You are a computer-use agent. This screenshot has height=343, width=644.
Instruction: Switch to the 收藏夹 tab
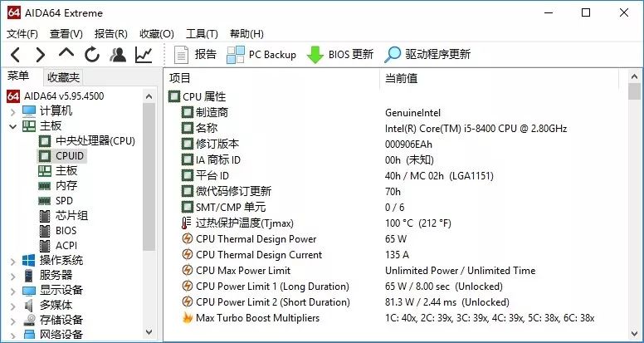pyautogui.click(x=63, y=77)
